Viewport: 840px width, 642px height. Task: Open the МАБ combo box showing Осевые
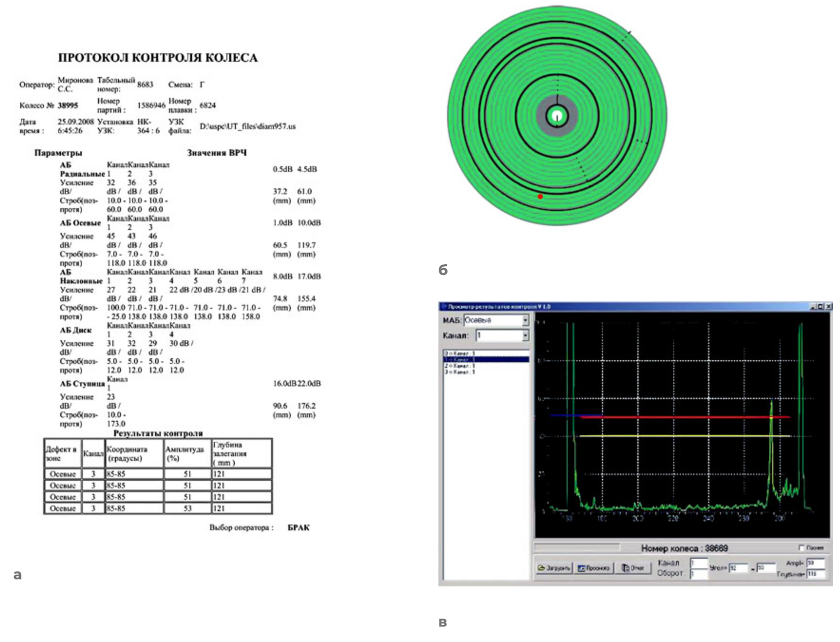pos(495,320)
